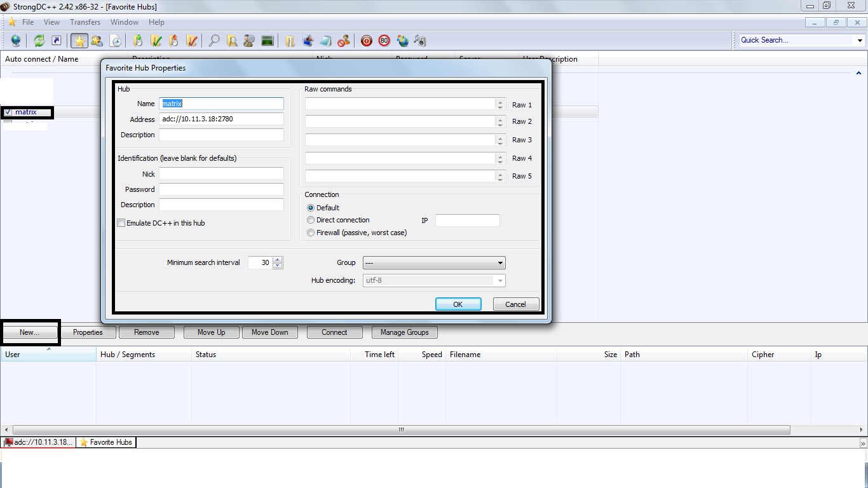Sort transfers by Filename column header
Image resolution: width=868 pixels, height=488 pixels.
click(501, 355)
